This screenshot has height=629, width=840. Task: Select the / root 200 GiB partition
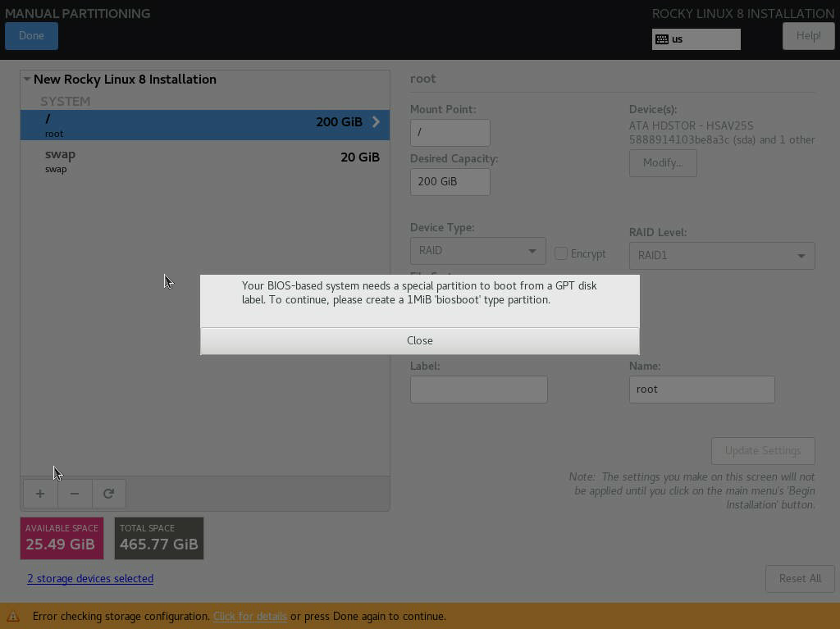click(204, 125)
